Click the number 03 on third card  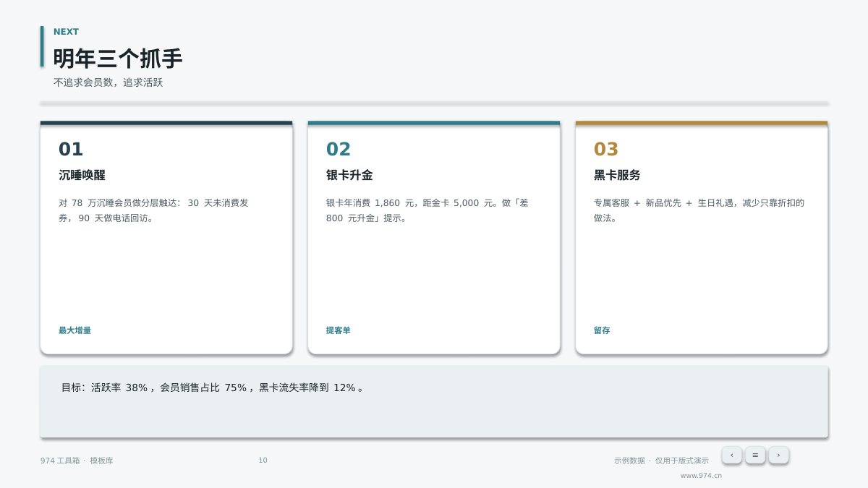tap(606, 149)
